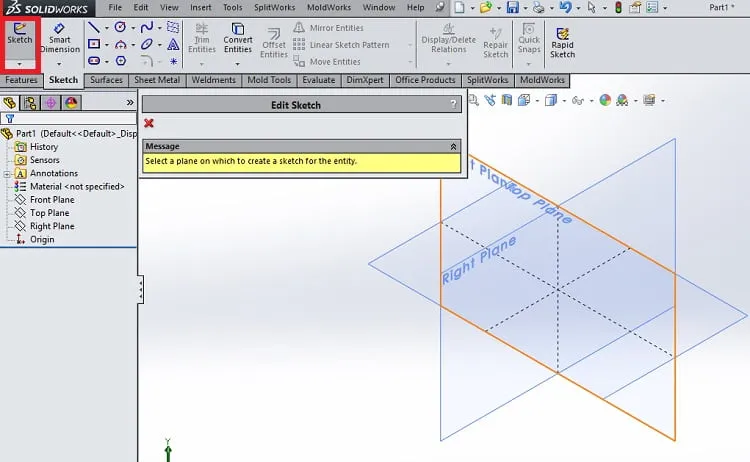The image size is (750, 462).
Task: Click the Right Plane label in the viewport
Action: (x=479, y=260)
